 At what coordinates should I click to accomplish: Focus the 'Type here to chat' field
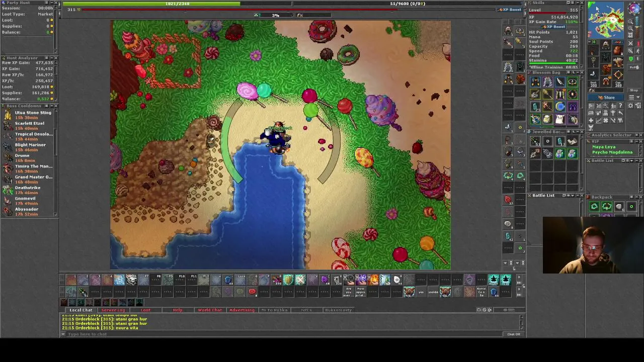(284, 334)
